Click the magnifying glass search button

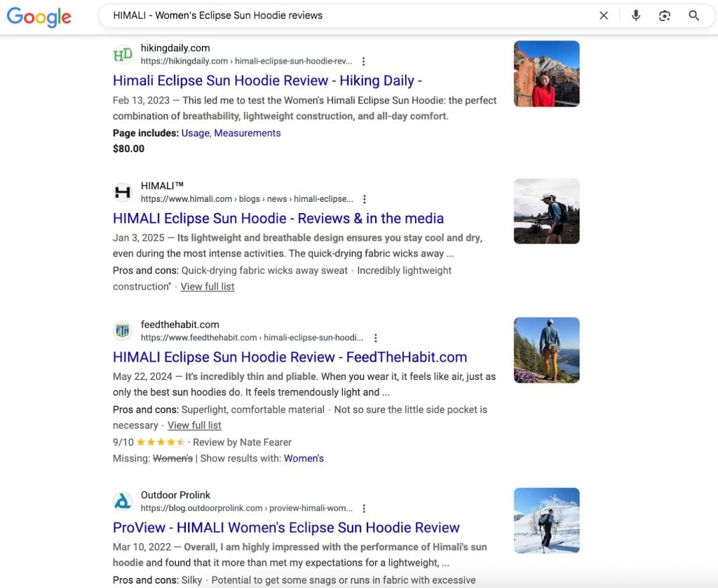coord(693,15)
